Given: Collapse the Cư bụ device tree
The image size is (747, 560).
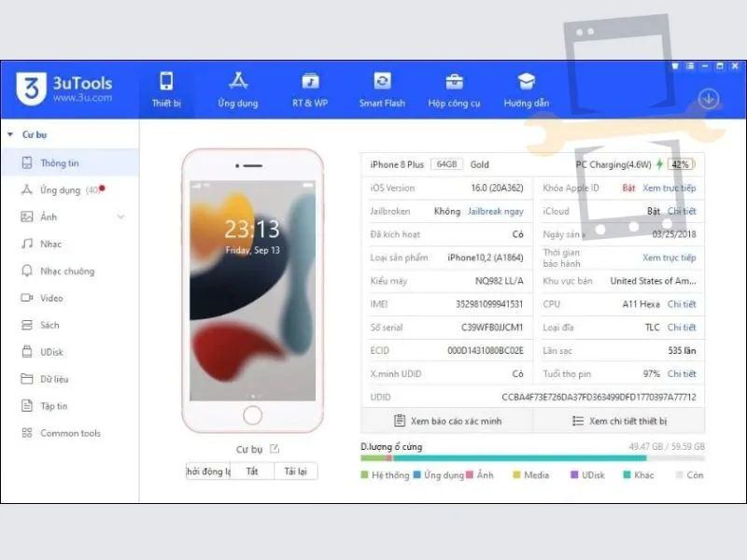Looking at the screenshot, I should [x=10, y=134].
